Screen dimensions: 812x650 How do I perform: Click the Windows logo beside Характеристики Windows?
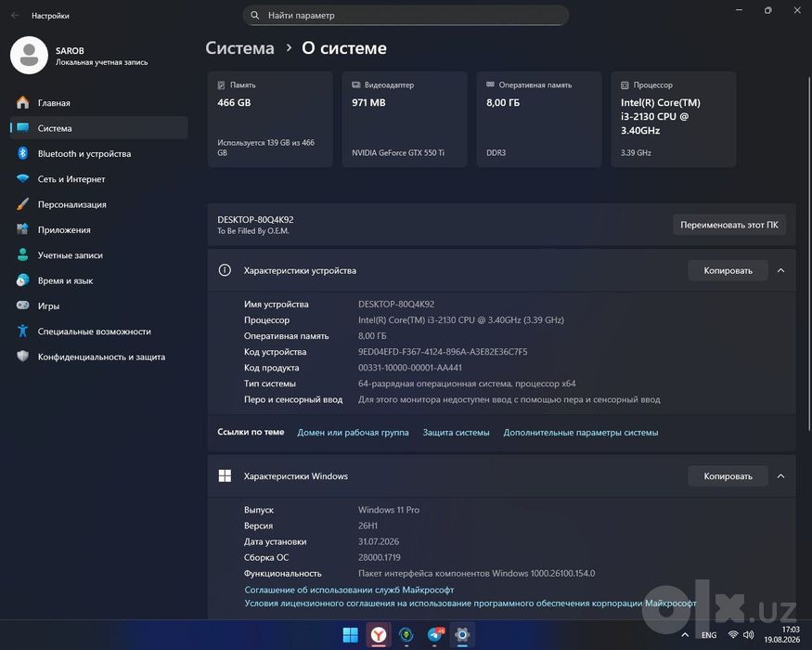[225, 475]
